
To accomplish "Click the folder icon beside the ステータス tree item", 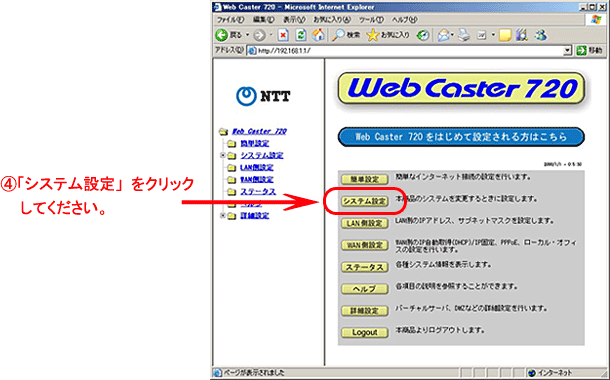I will (231, 192).
